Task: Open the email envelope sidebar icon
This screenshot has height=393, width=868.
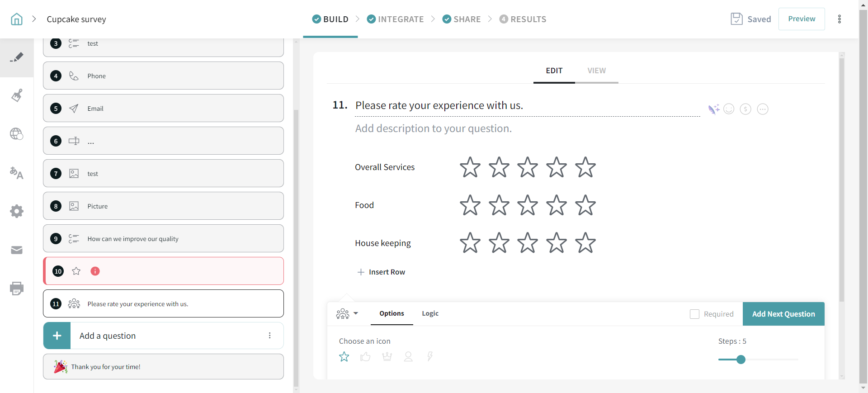Action: click(17, 250)
